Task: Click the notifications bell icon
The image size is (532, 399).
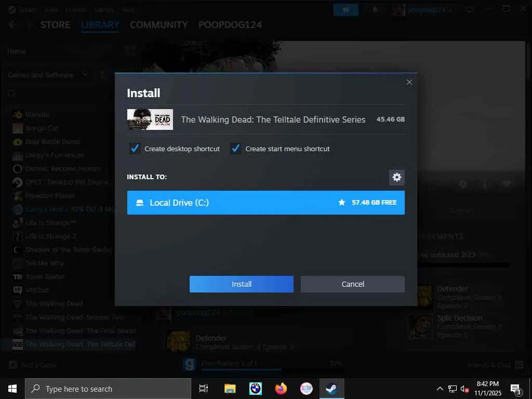Action: point(375,9)
